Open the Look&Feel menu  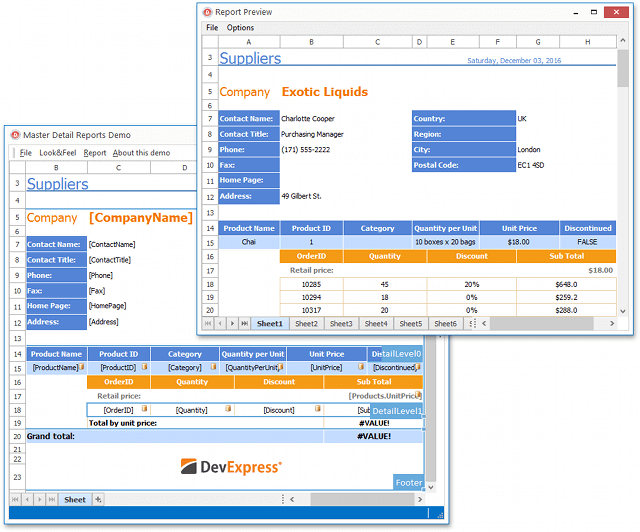58,153
